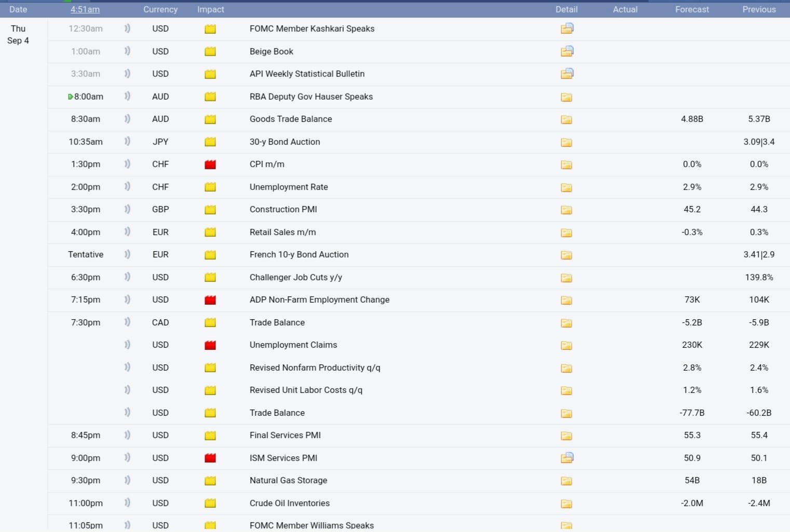Click JPY currency for 30-y Bond Auction
Viewport: 790px width, 532px height.
point(160,142)
